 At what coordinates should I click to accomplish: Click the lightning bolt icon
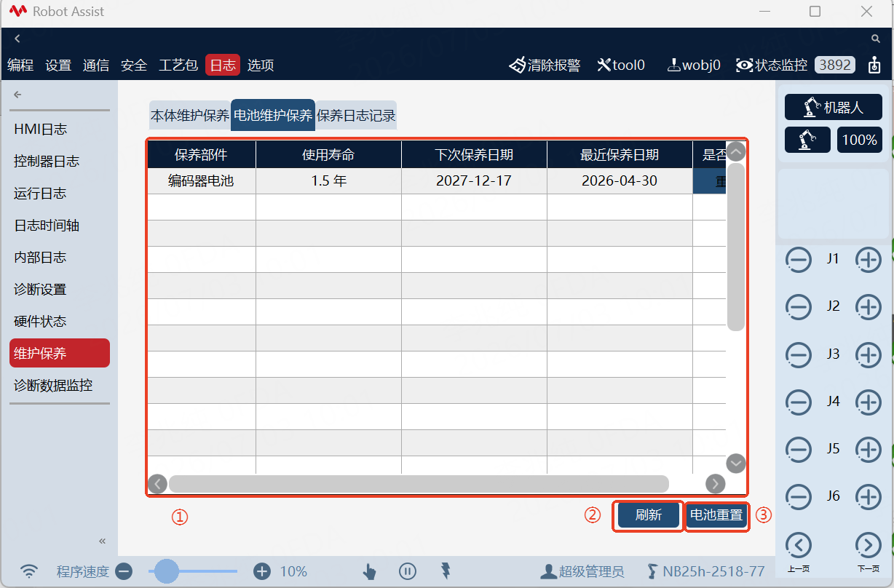click(446, 571)
